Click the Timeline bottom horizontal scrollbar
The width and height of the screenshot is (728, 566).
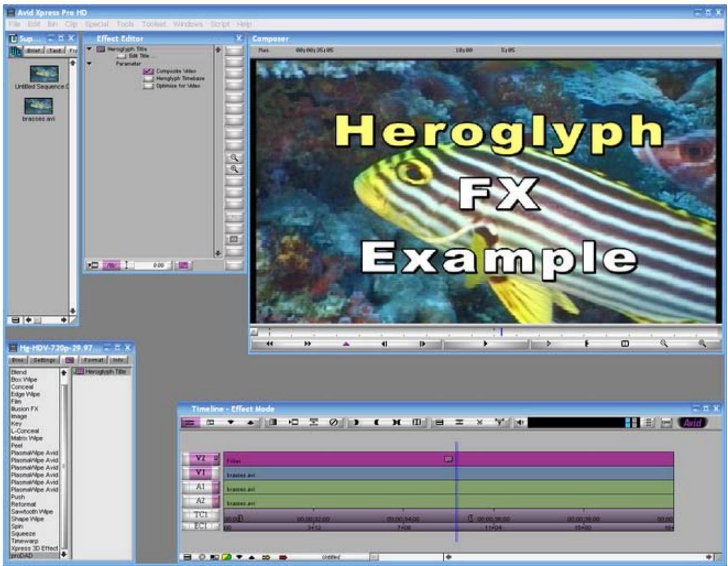coord(578,557)
